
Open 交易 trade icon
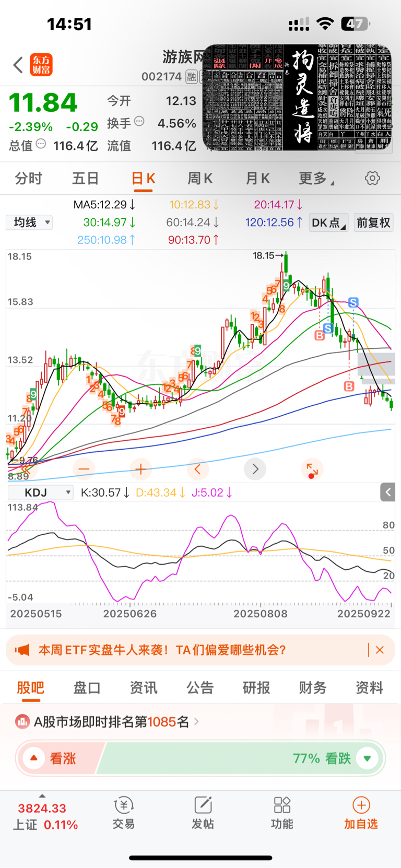pos(124,813)
